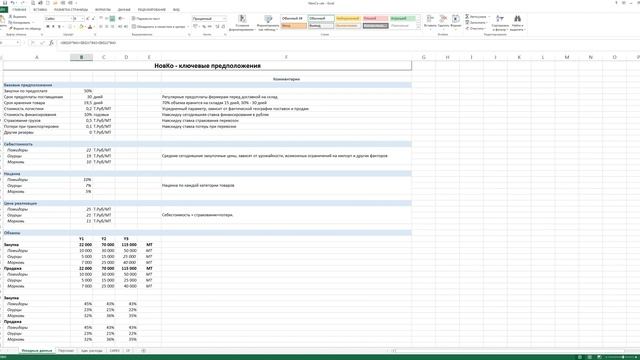Select the middle vertical align icon
This screenshot has width=640, height=360.
[107, 19]
